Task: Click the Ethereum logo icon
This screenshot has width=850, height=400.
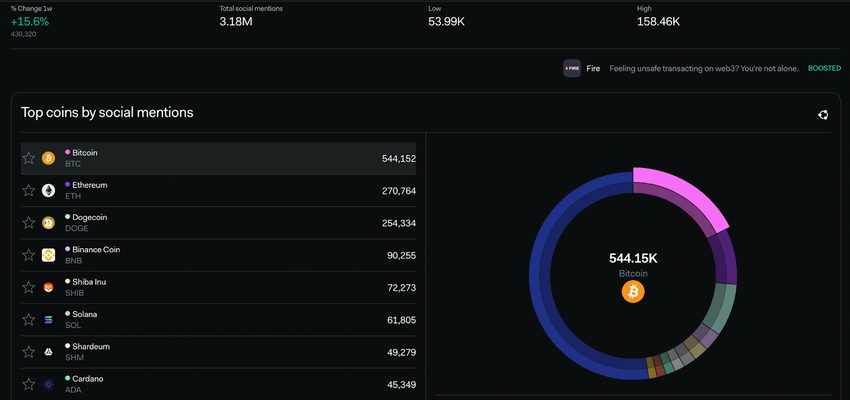Action: [x=49, y=191]
